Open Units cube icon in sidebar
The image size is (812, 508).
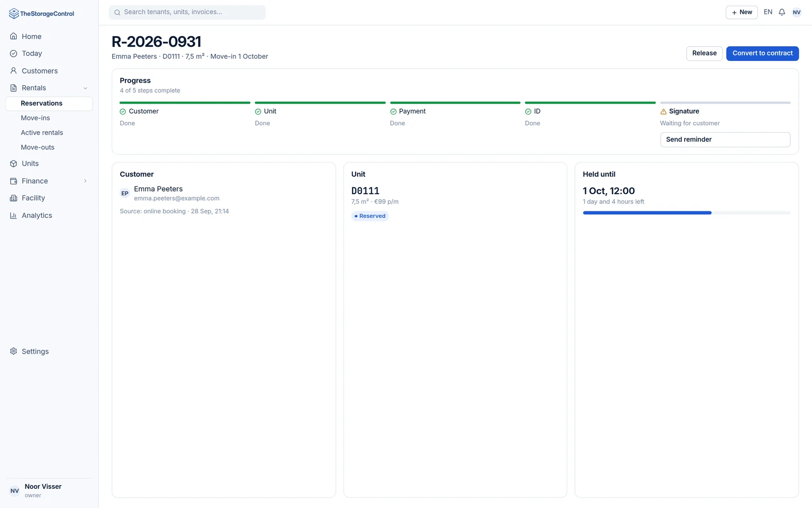14,164
